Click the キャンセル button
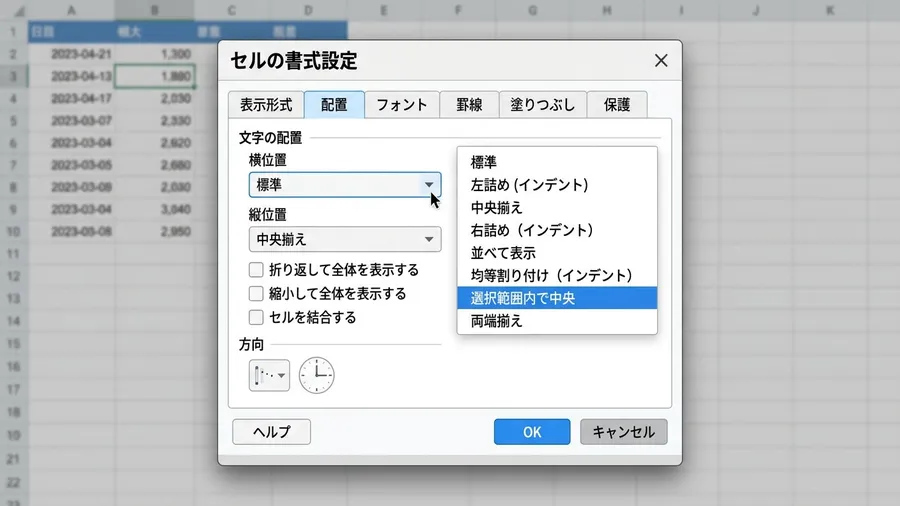 [623, 432]
